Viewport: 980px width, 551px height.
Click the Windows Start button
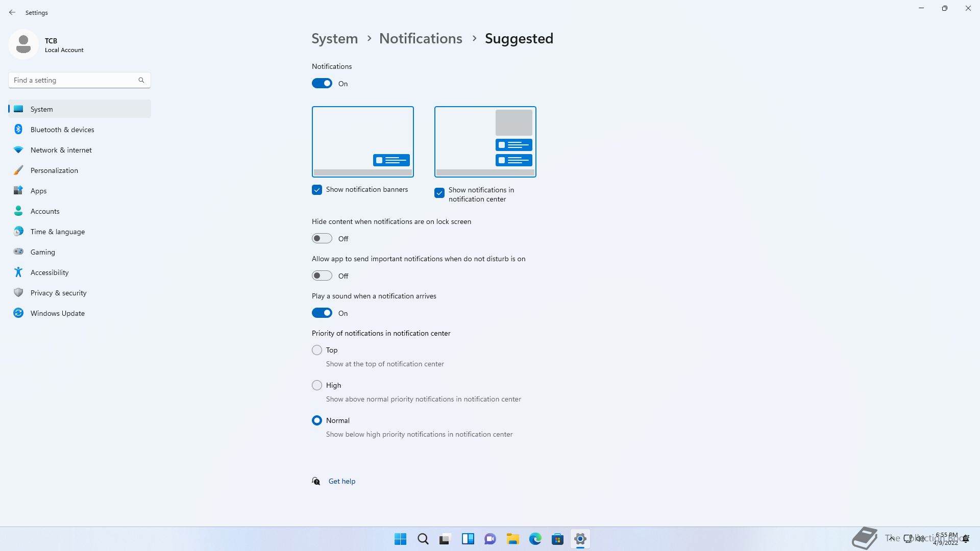click(x=400, y=539)
